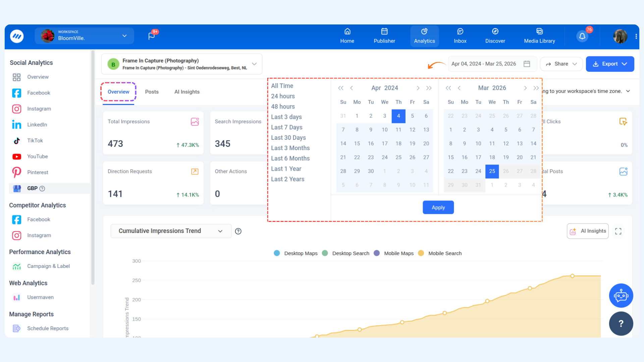This screenshot has width=644, height=362.
Task: Toggle the Mobile Maps legend series
Action: pyautogui.click(x=398, y=253)
